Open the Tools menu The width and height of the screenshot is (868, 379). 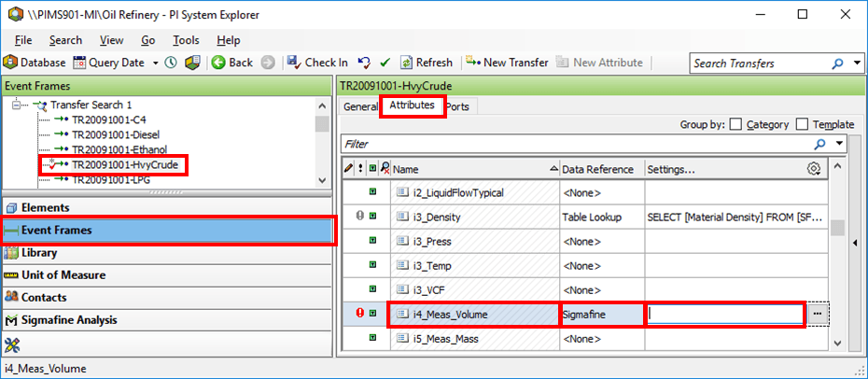pyautogui.click(x=186, y=40)
